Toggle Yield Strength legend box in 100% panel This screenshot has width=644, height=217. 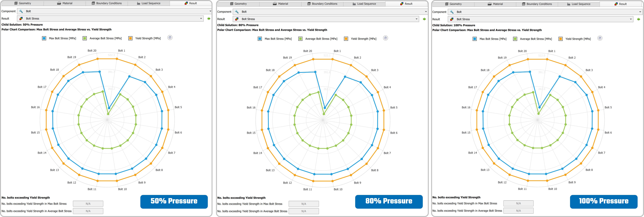(x=561, y=39)
